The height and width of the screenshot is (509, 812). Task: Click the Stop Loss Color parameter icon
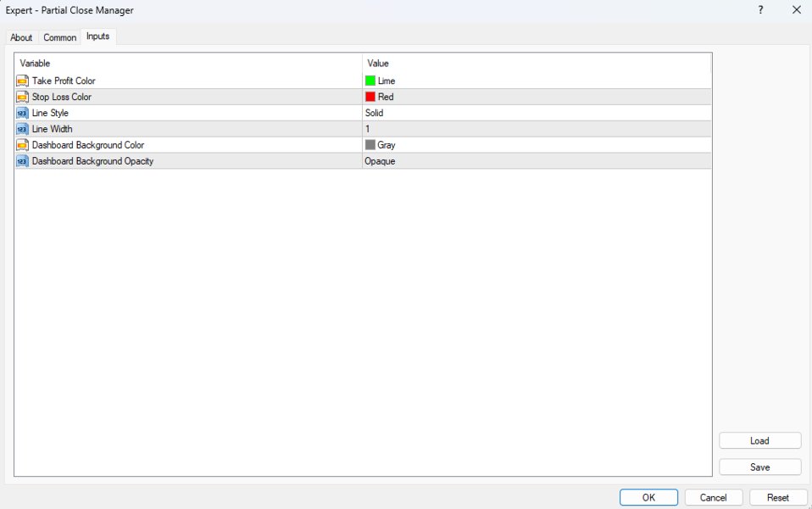22,96
